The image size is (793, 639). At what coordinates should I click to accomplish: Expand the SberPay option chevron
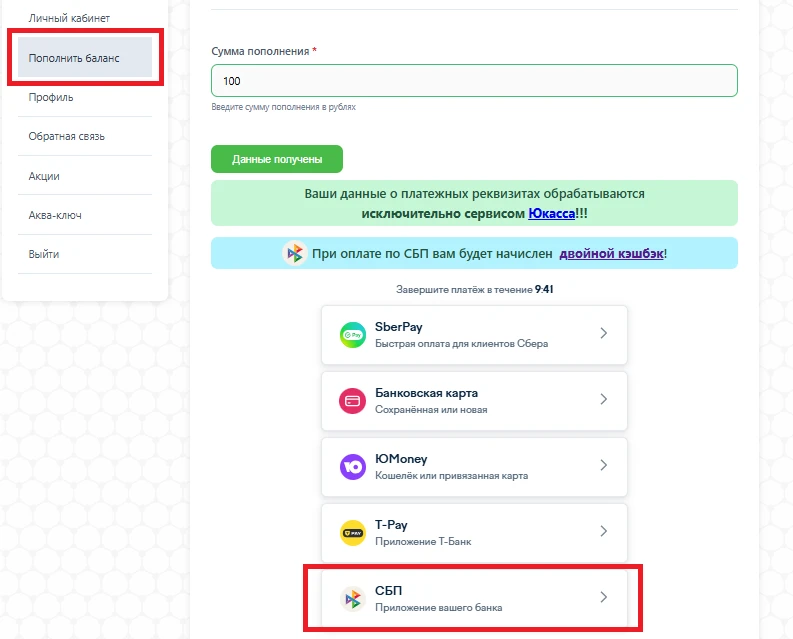pos(603,333)
